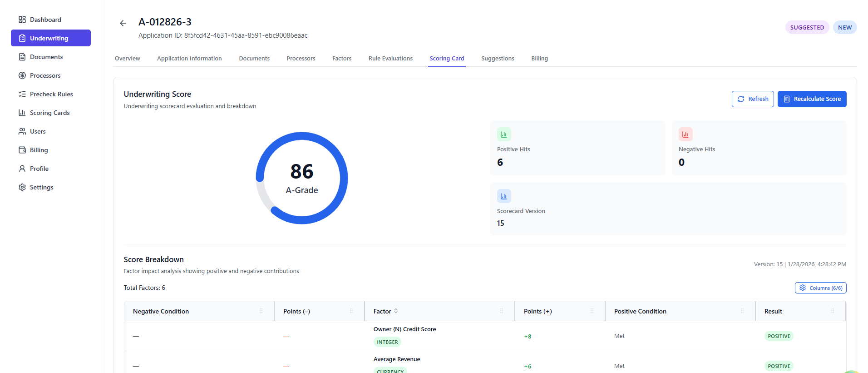Screen dimensions: 868x373
Task: Click the Result column header
Action: point(801,311)
